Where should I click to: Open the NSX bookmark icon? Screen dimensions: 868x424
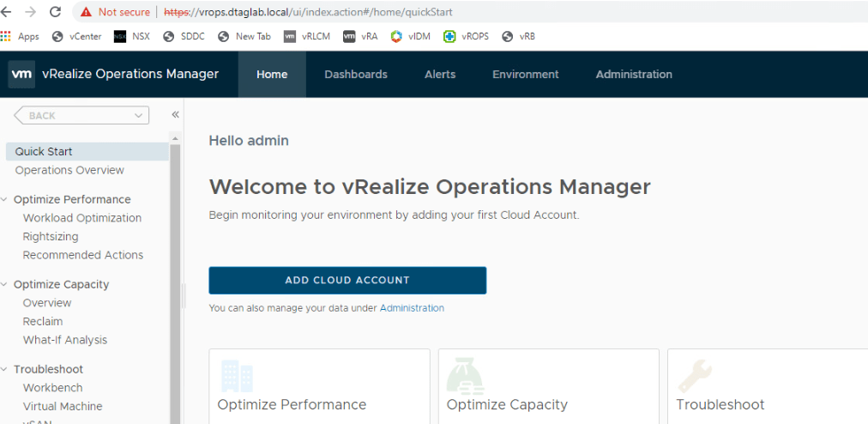[120, 36]
